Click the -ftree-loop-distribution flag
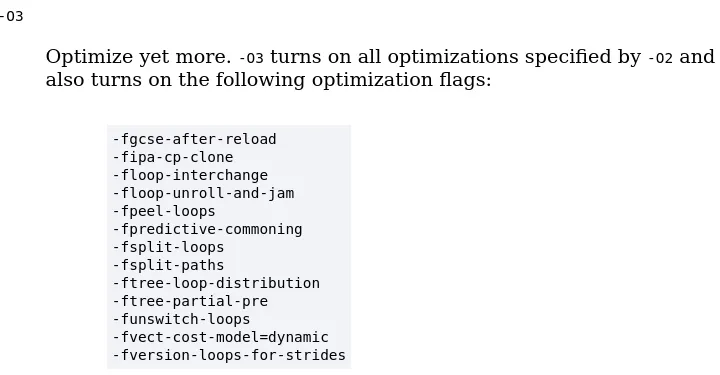Screen dimensions: 720x375 coord(216,283)
